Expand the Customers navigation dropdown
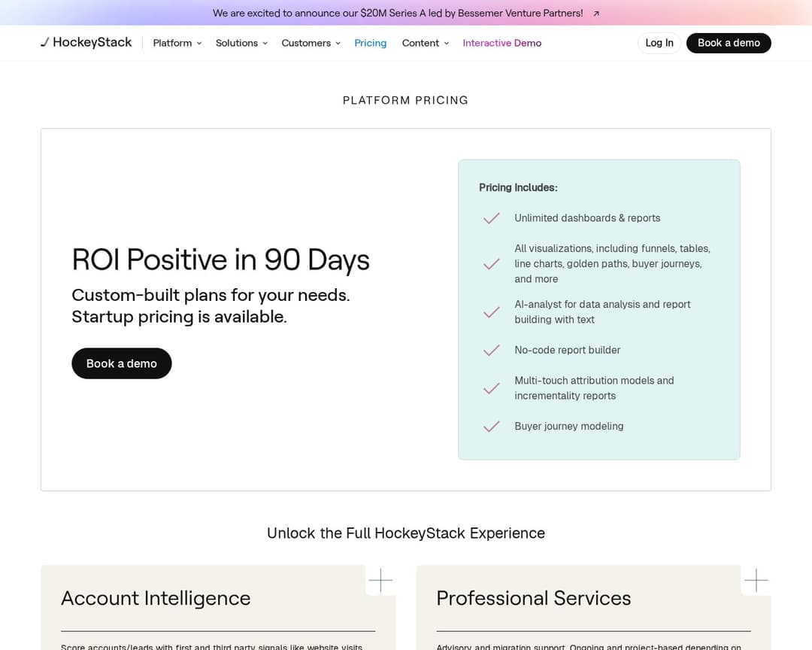Viewport: 812px width, 650px height. tap(311, 43)
